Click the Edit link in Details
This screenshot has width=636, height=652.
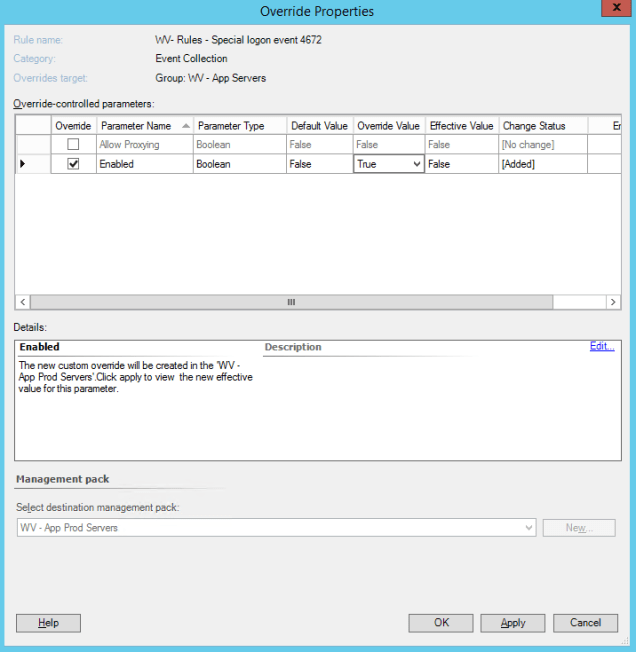pyautogui.click(x=601, y=346)
